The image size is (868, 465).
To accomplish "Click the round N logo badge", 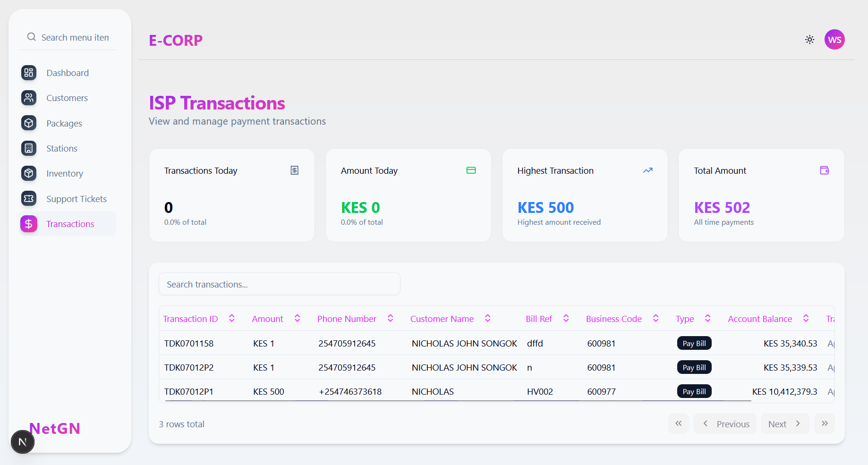I will point(22,442).
